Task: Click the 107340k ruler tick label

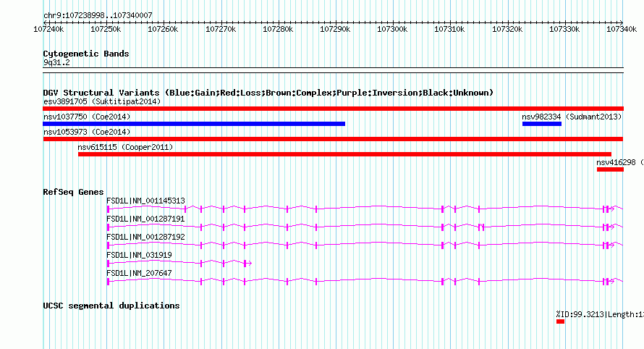Action: 622,29
